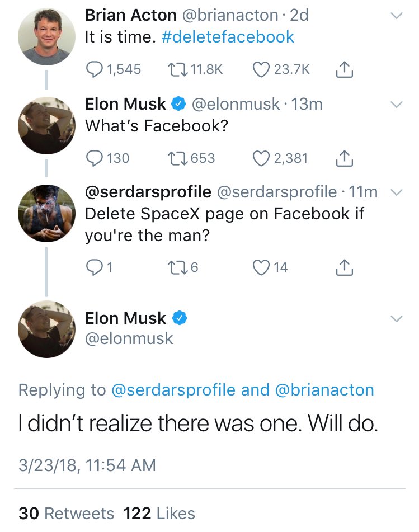The height and width of the screenshot is (532, 419).
Task: Reply to Brian Acton's tweet
Action: pos(94,69)
